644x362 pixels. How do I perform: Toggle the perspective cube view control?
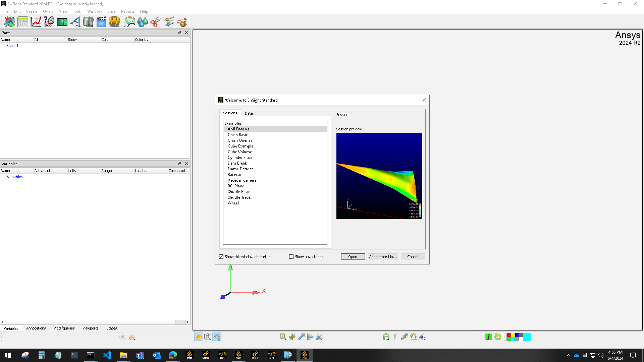[x=208, y=337]
